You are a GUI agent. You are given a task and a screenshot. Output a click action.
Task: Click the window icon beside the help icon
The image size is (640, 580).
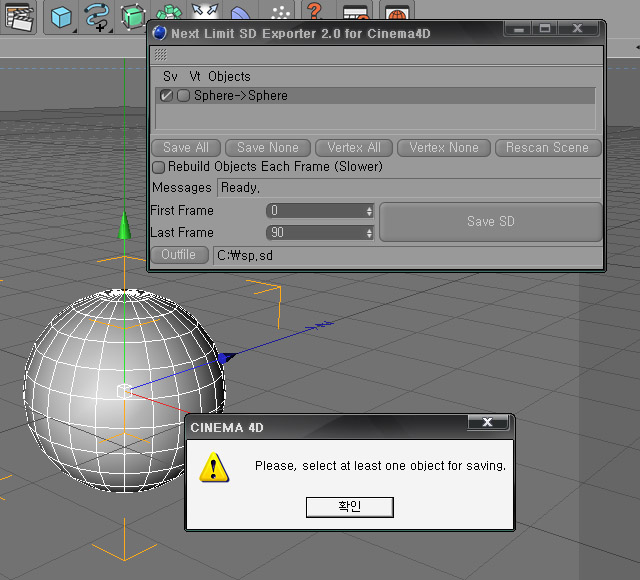[356, 13]
